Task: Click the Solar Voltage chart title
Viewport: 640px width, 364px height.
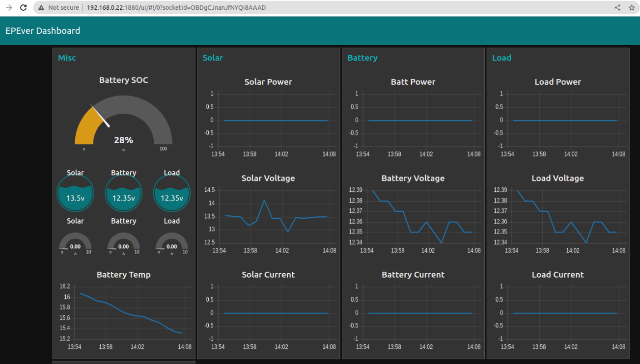Action: [x=268, y=178]
